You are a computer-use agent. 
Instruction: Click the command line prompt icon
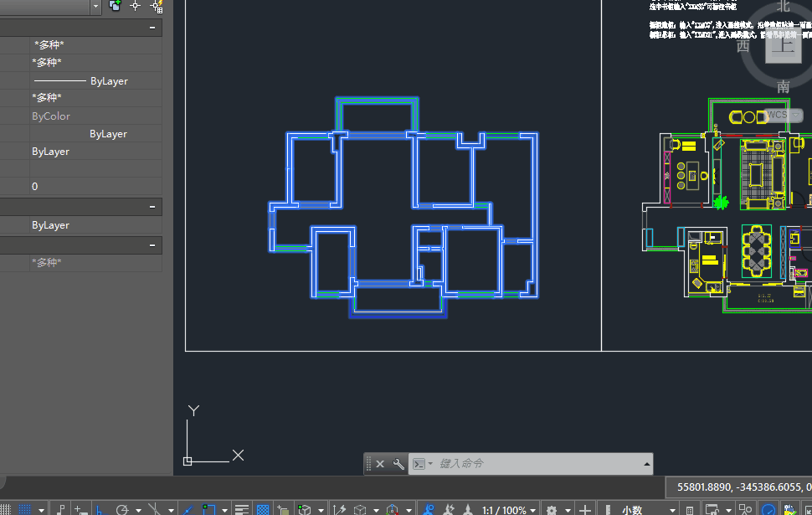click(x=419, y=464)
